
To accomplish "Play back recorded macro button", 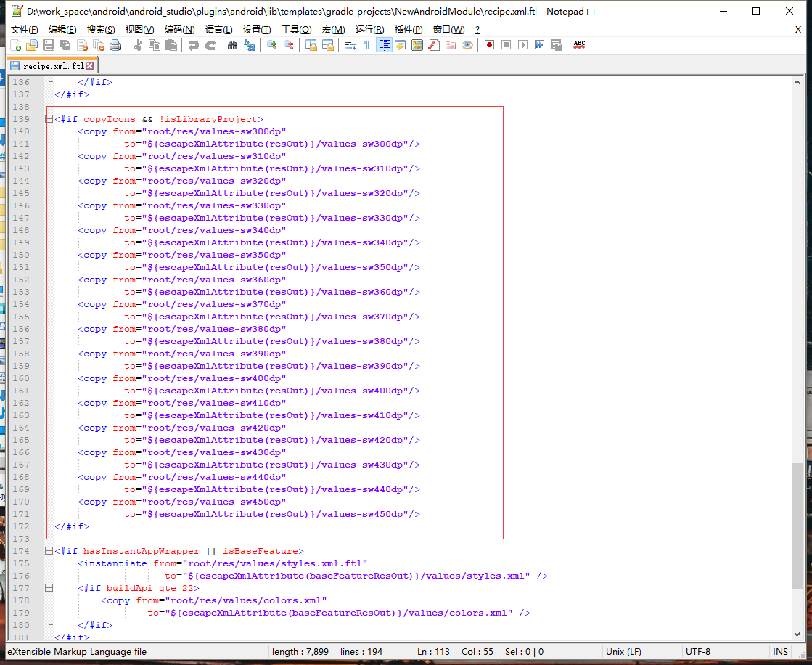I will (522, 46).
